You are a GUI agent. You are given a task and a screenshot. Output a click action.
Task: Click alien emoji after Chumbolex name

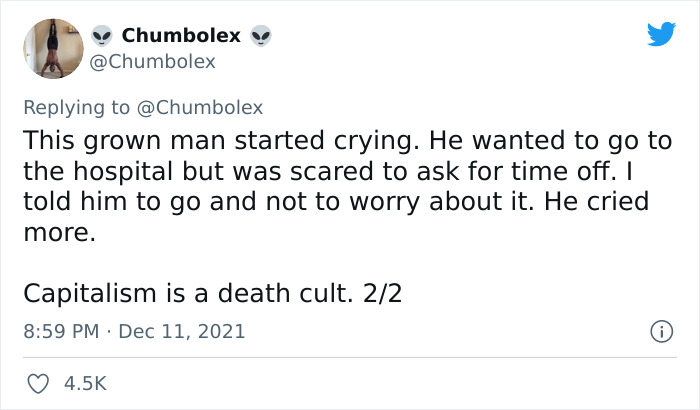click(261, 36)
